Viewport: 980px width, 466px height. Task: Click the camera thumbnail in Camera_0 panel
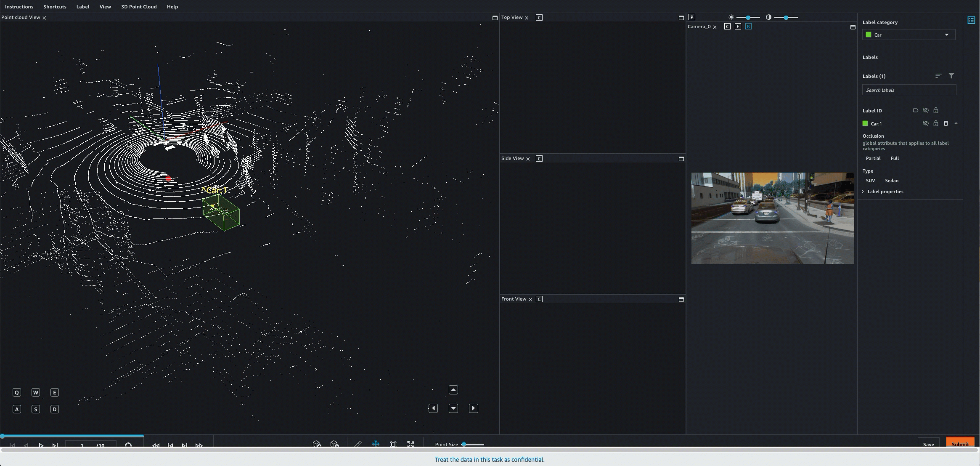point(773,218)
